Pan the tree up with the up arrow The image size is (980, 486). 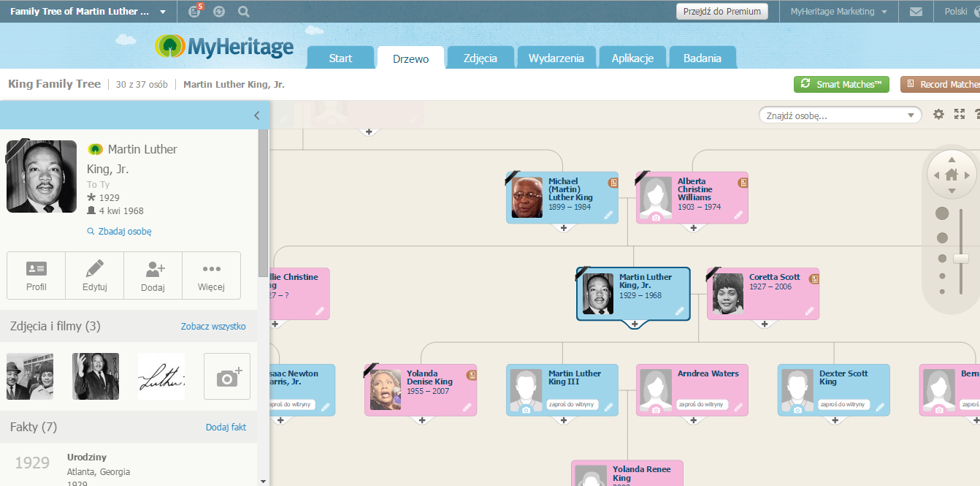(x=951, y=159)
